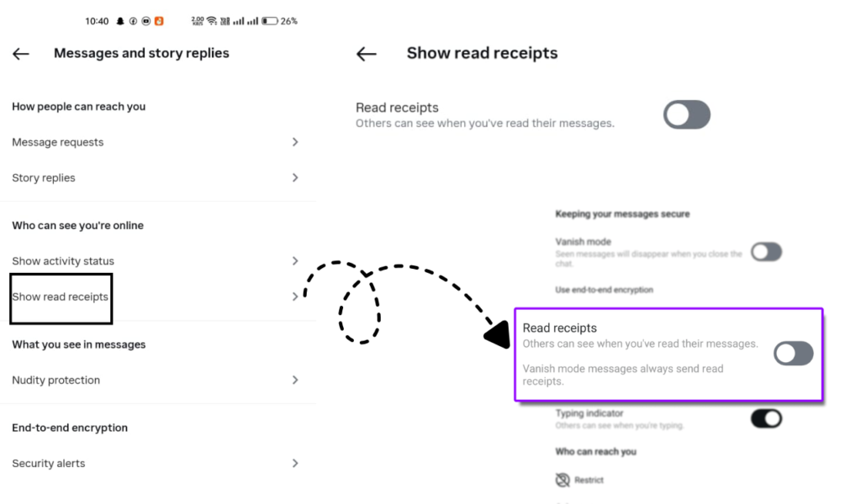
Task: Select Show activity status option
Action: (63, 261)
